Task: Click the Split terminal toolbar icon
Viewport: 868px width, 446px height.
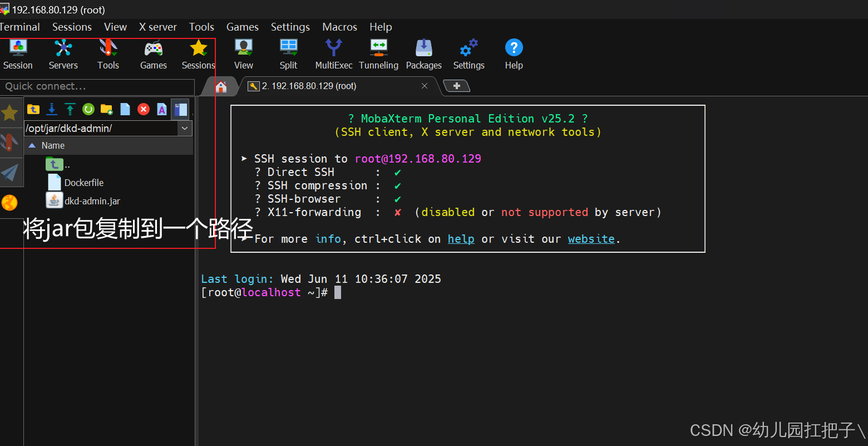Action: coord(288,55)
